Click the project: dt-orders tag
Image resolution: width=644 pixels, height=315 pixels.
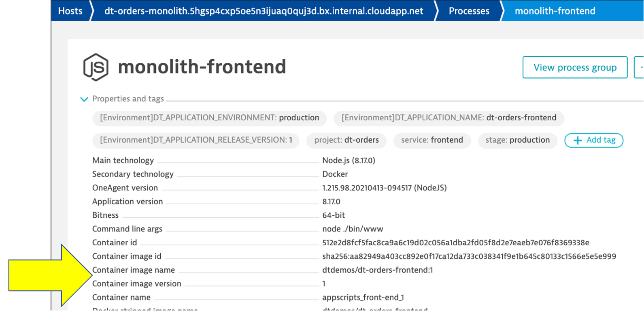[x=346, y=140]
